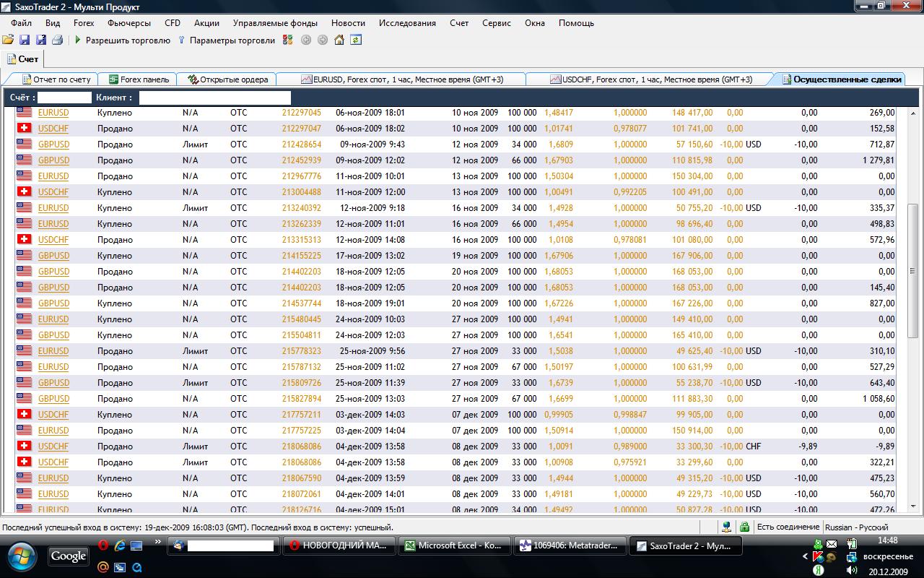
Task: Open the Файл menu
Action: (22, 23)
